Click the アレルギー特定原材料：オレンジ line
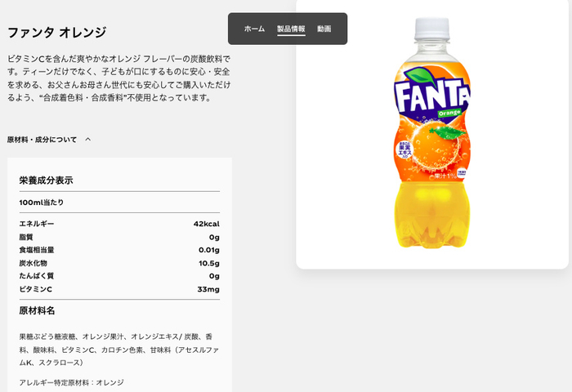The width and height of the screenshot is (572, 392). pyautogui.click(x=72, y=382)
